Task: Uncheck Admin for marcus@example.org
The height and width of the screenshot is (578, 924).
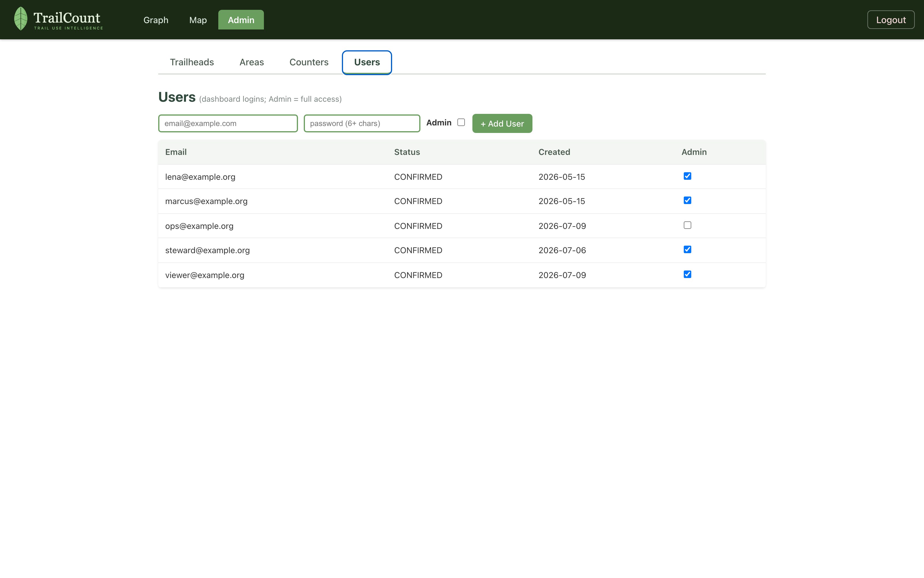Action: coord(687,200)
